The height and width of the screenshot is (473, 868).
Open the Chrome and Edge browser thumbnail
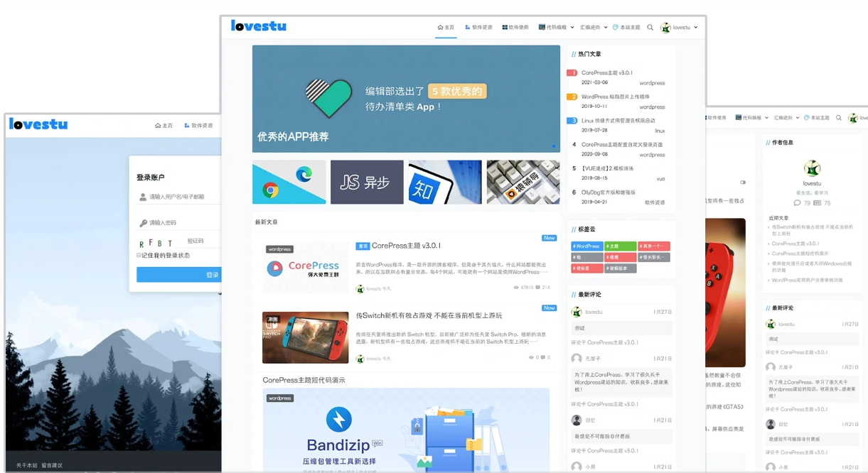point(289,182)
